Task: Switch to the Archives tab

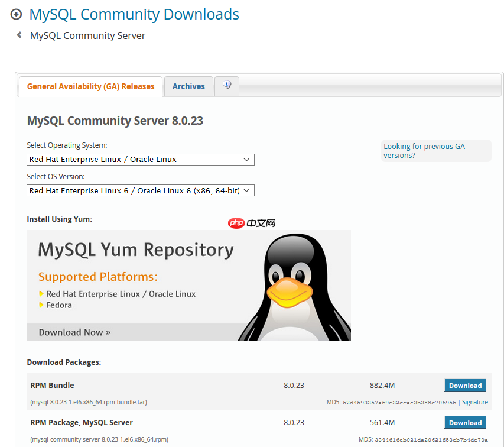Action: tap(188, 86)
